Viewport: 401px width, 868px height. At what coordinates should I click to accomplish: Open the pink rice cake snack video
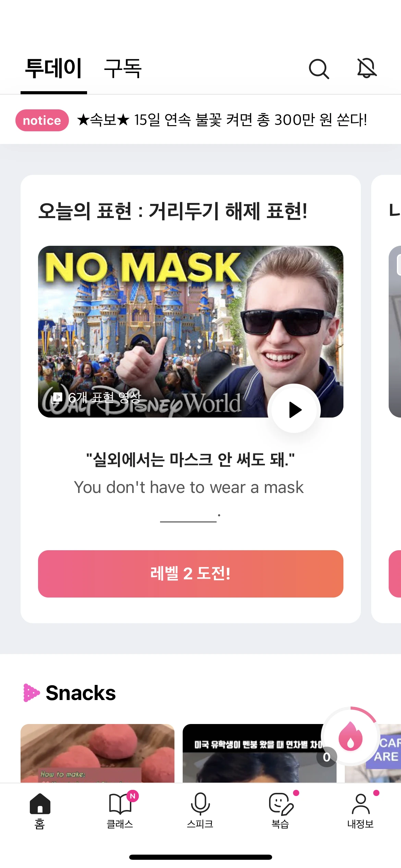(97, 753)
